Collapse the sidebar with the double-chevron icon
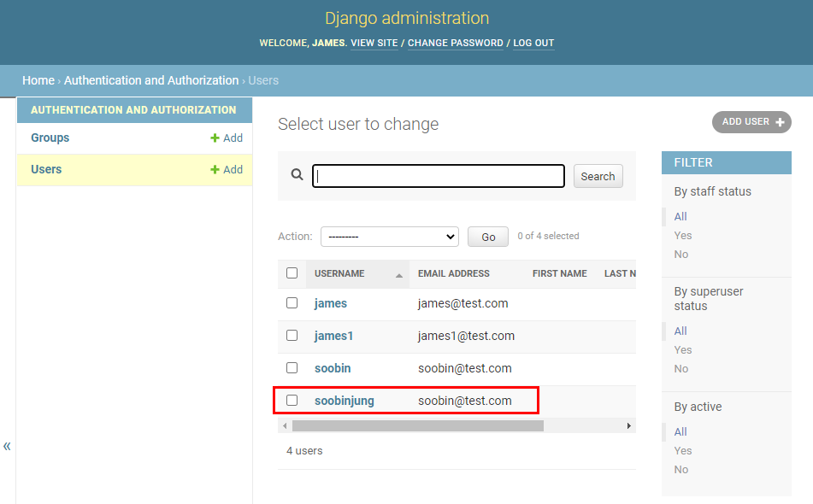 [7, 446]
